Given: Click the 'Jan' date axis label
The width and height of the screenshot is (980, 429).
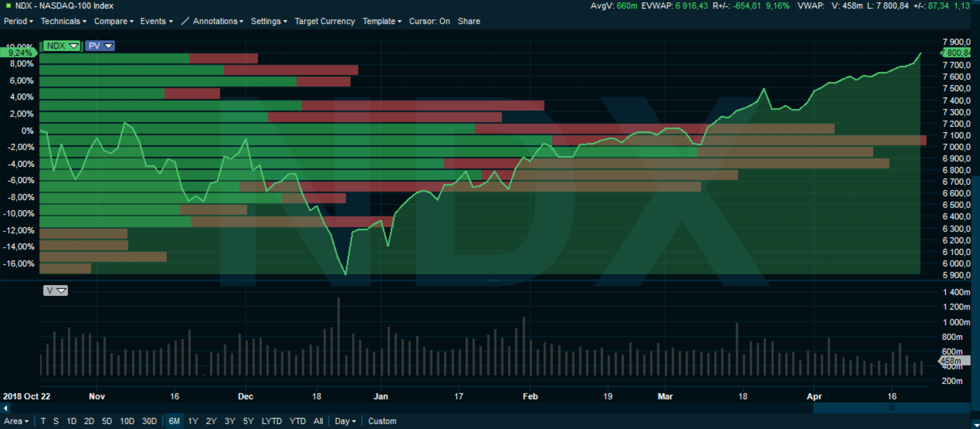Looking at the screenshot, I should pos(381,396).
